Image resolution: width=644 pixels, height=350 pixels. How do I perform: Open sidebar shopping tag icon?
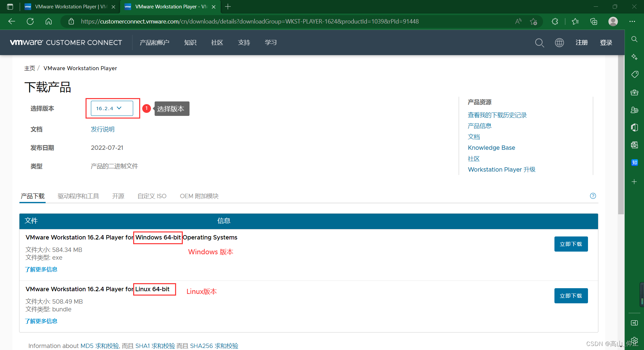[634, 75]
